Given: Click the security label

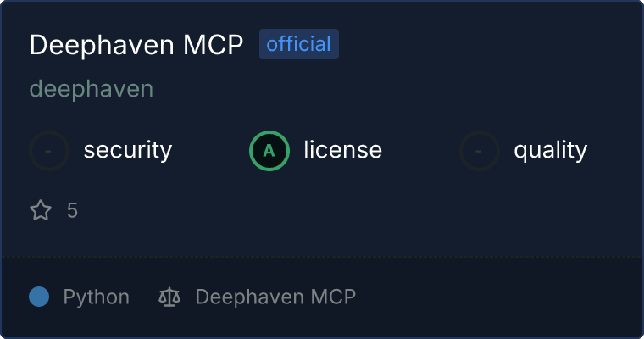Looking at the screenshot, I should (128, 150).
